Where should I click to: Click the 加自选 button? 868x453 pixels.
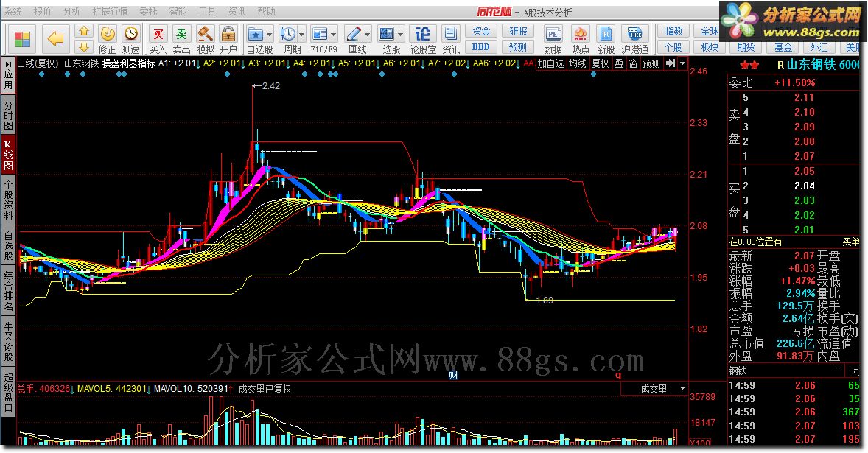[x=550, y=63]
